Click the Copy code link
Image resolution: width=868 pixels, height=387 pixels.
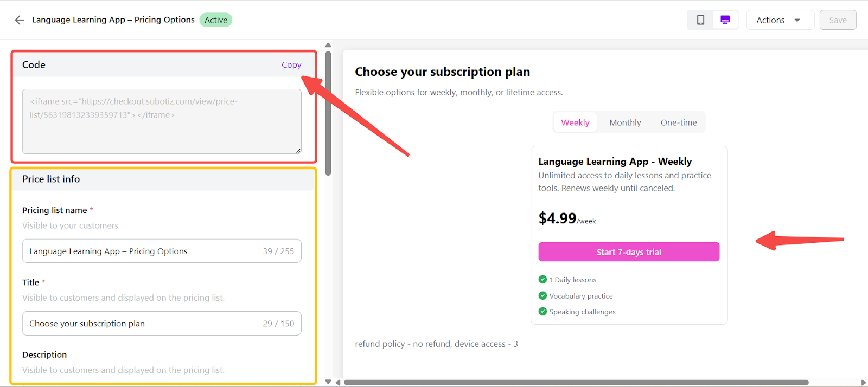point(291,65)
